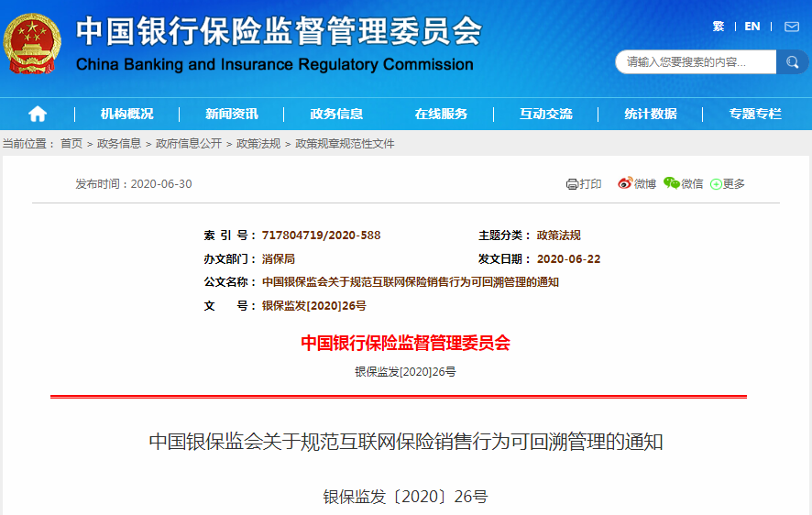The image size is (812, 515).
Task: Click the search magnifier button
Action: pyautogui.click(x=792, y=62)
